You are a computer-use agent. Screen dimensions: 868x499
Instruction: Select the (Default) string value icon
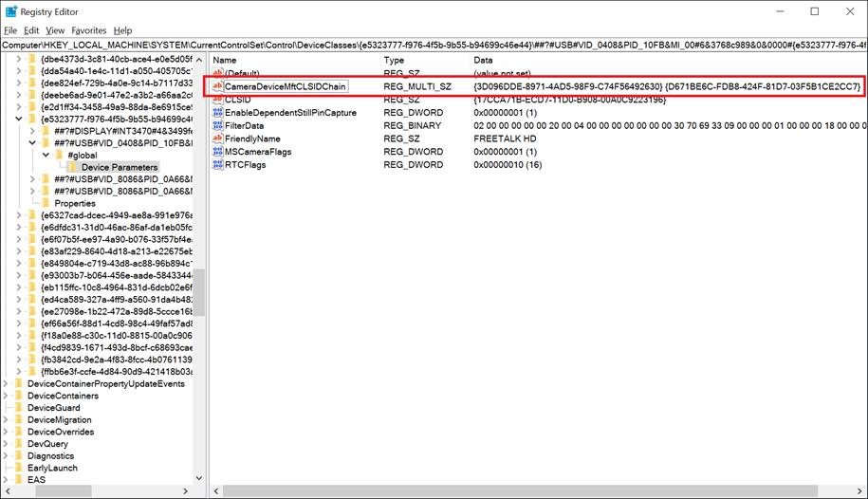pos(217,73)
